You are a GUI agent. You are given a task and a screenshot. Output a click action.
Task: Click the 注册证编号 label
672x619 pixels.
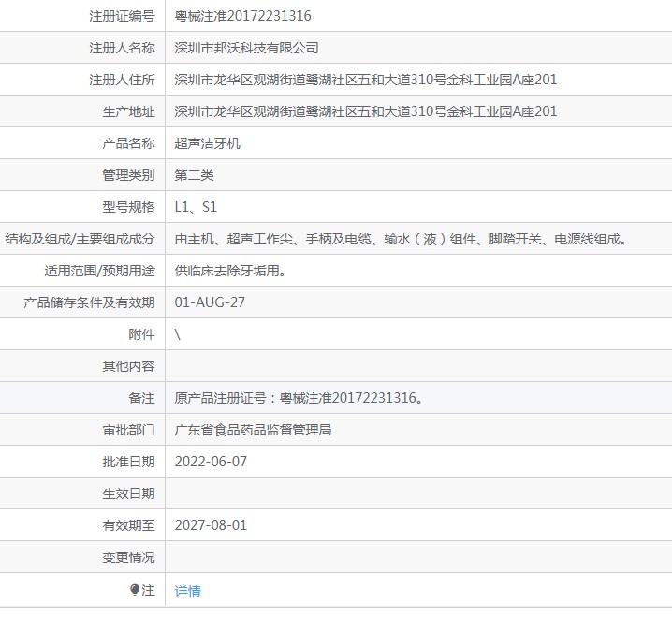pos(122,16)
